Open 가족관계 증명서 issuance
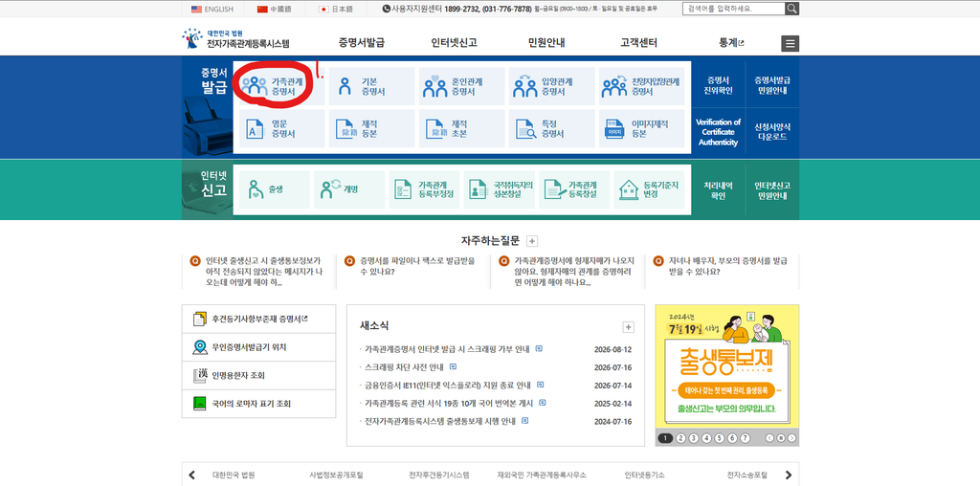Image resolution: width=980 pixels, height=486 pixels. pyautogui.click(x=282, y=86)
